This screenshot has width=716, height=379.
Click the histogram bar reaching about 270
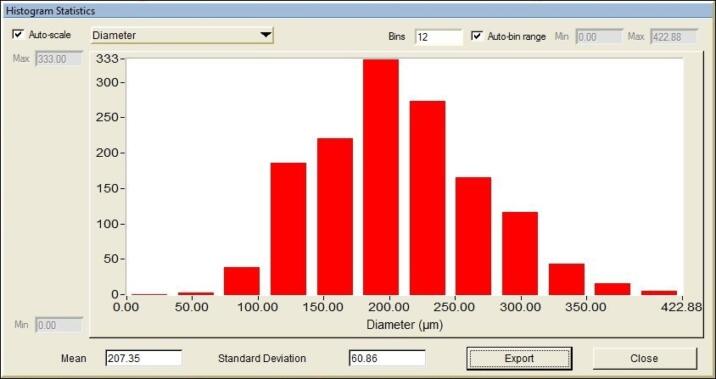point(427,198)
